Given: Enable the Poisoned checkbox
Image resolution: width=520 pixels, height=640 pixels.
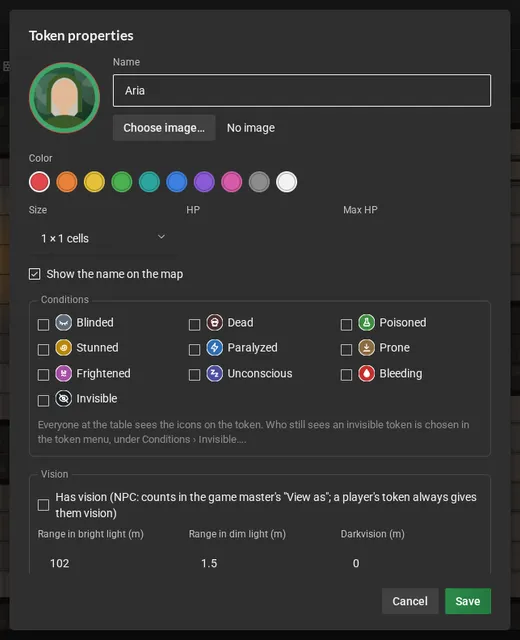Looking at the screenshot, I should tap(346, 325).
